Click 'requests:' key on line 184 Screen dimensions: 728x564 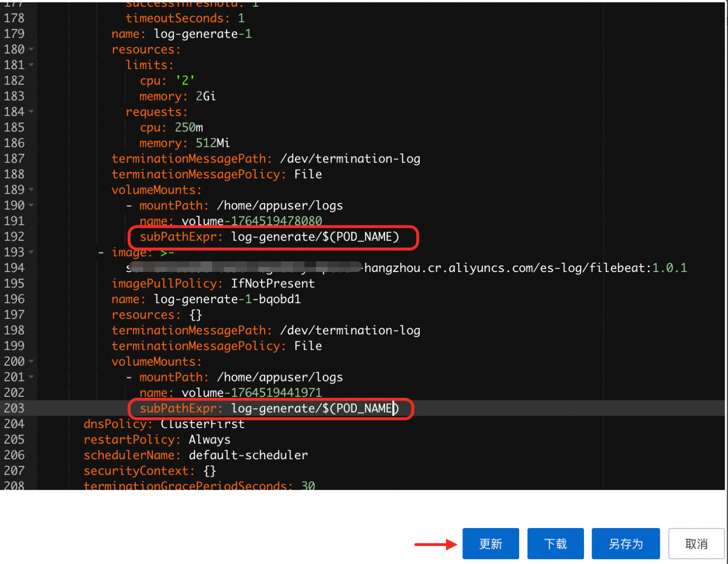157,112
